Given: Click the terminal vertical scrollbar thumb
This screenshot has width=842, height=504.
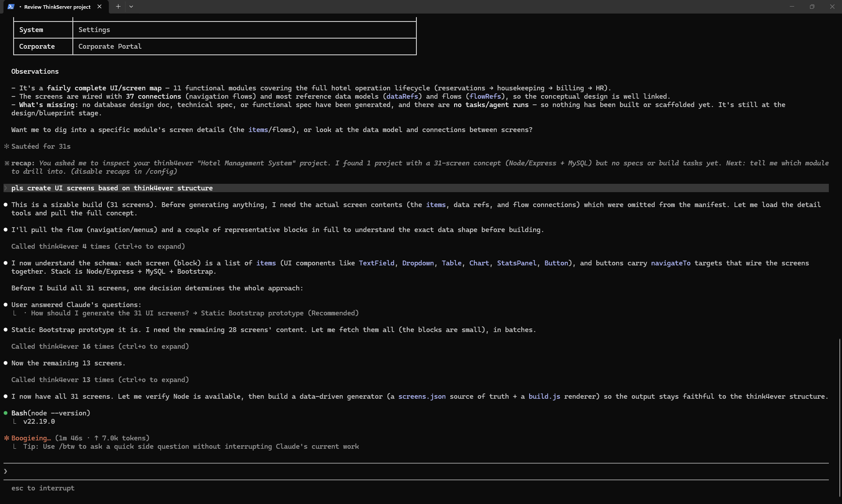Looking at the screenshot, I should (x=840, y=417).
